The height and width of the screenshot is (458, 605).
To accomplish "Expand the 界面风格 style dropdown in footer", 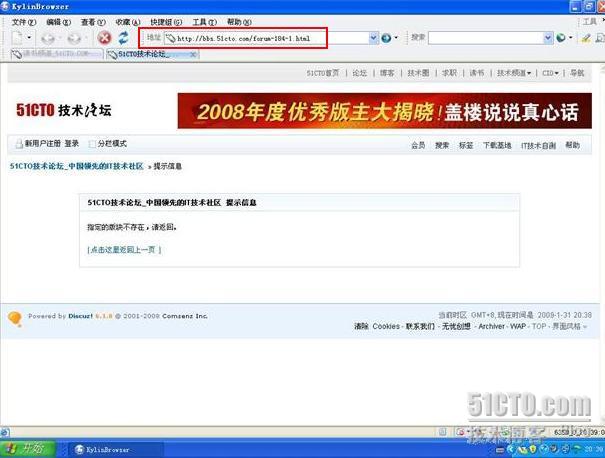I will 570,326.
